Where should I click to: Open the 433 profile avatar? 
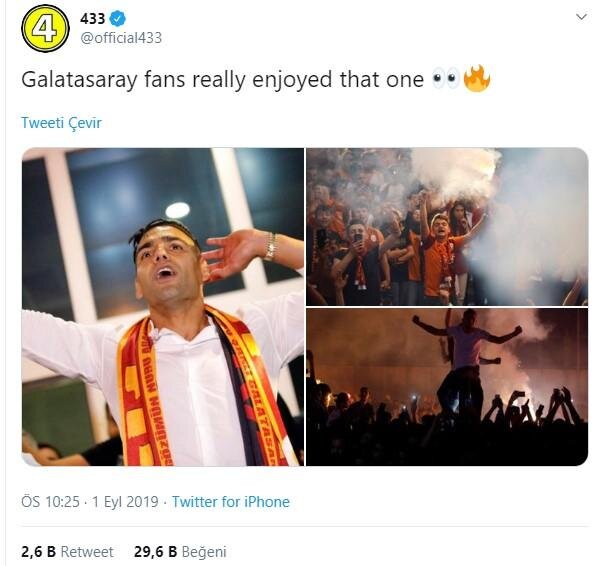[44, 27]
